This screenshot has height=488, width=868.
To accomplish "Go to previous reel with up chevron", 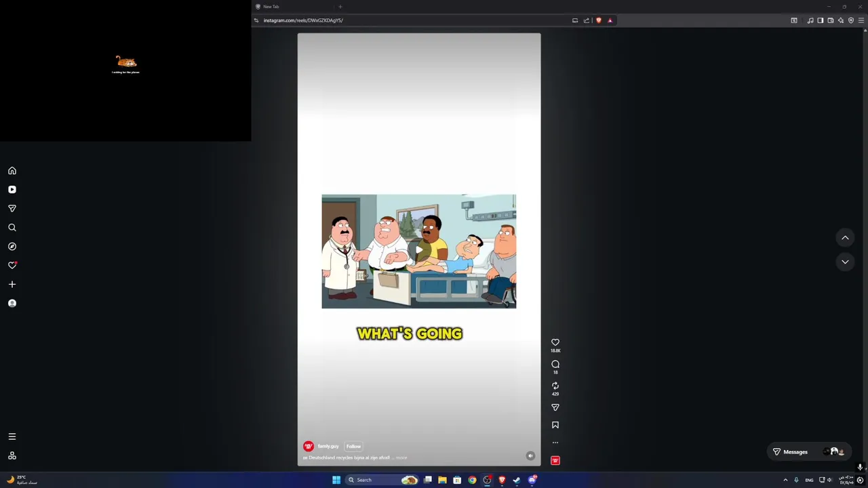I will tap(845, 238).
